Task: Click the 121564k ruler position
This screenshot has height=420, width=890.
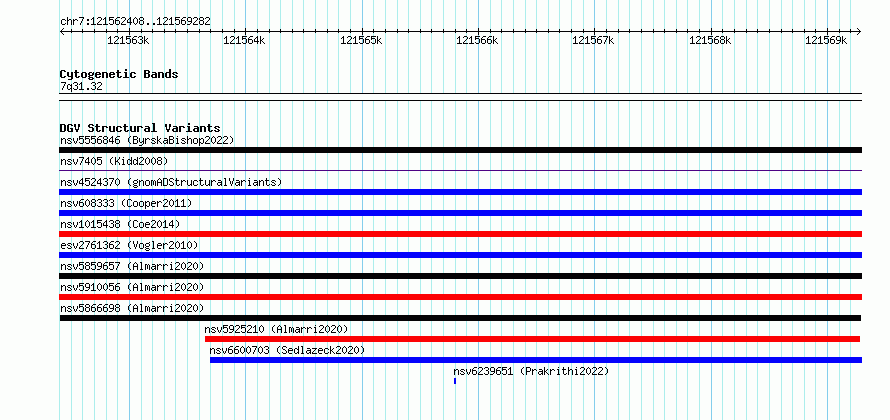Action: coord(245,40)
